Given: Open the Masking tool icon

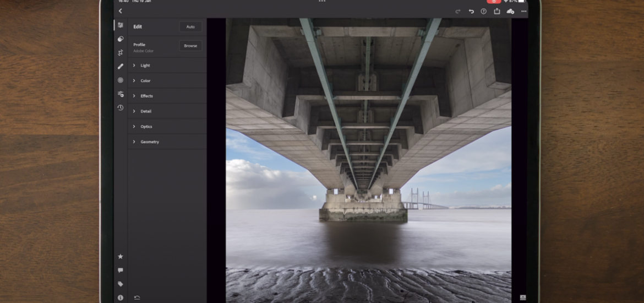Looking at the screenshot, I should click(x=121, y=80).
